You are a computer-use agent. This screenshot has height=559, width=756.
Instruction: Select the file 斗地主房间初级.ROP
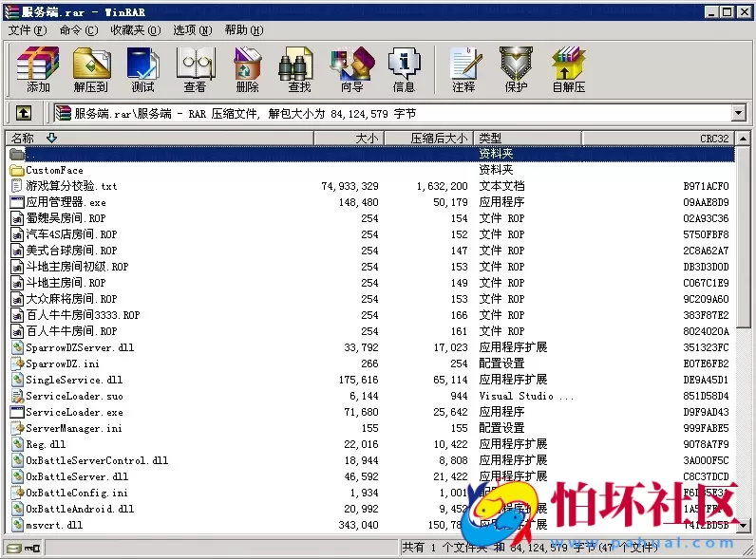point(77,267)
